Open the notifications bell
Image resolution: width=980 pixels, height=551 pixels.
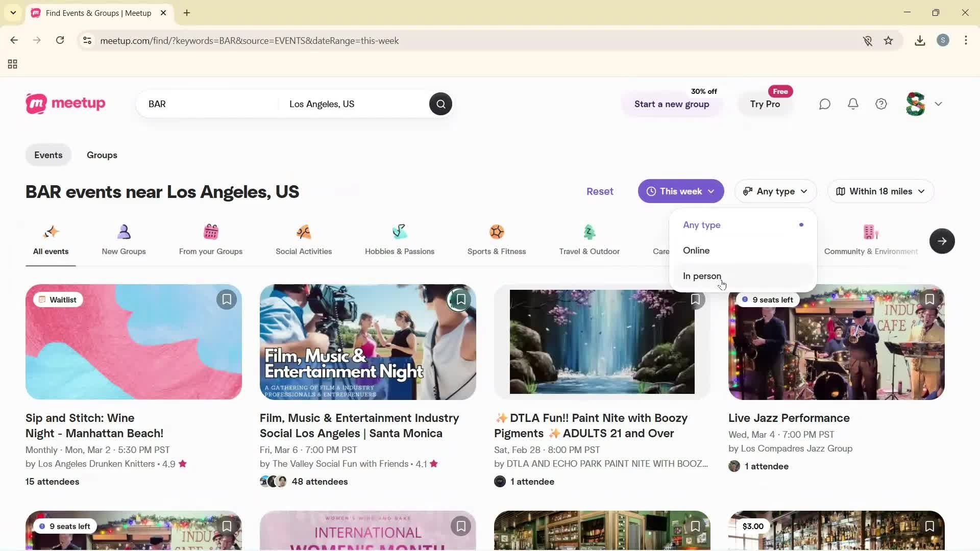[852, 104]
